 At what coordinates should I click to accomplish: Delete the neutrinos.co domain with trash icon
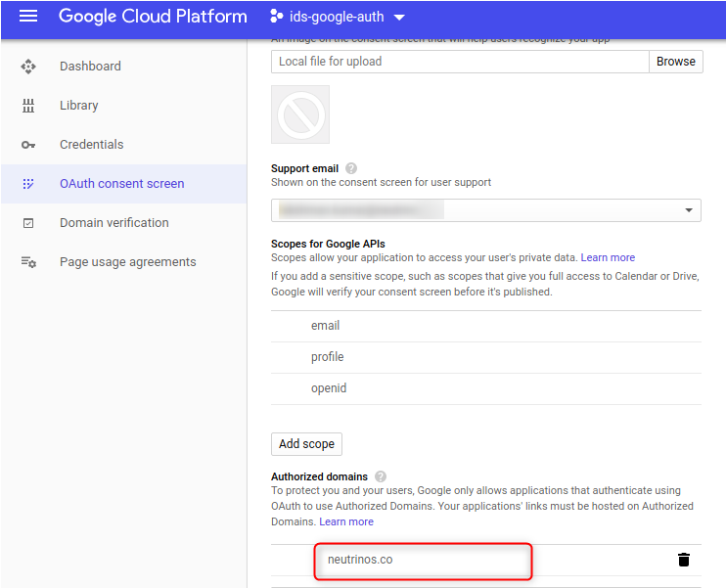[x=683, y=560]
